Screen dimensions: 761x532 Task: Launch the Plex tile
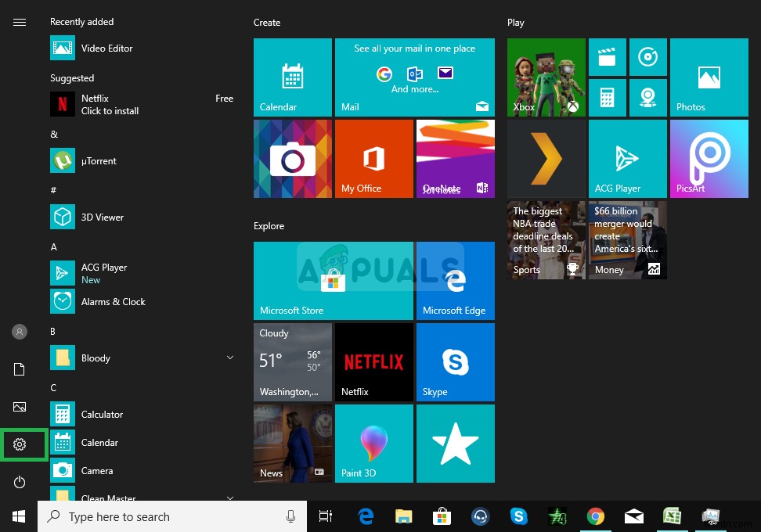coord(546,158)
